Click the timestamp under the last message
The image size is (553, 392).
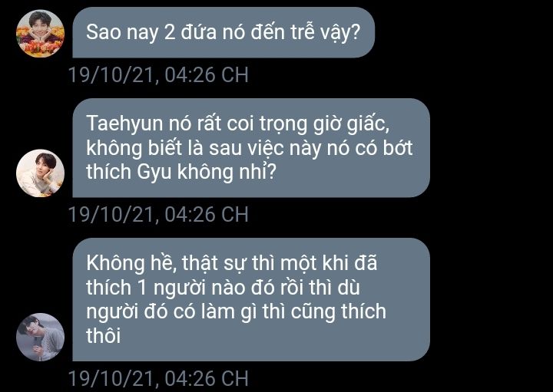[158, 379]
